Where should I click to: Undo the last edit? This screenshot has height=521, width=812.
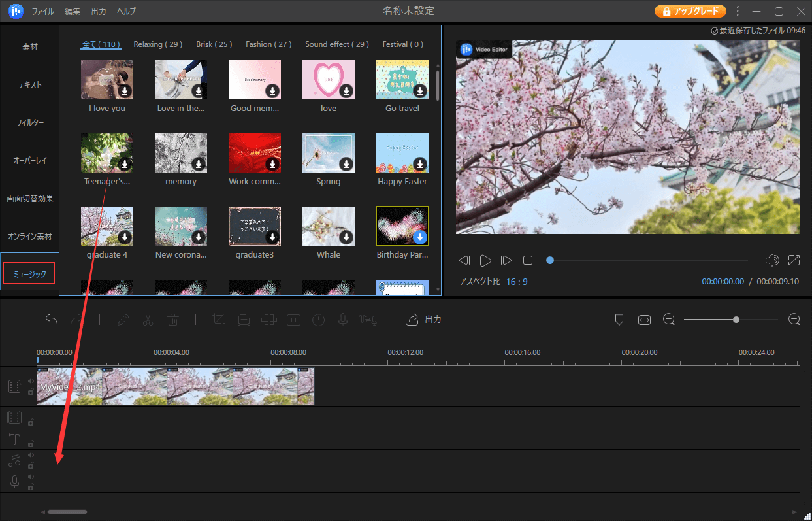pos(52,320)
